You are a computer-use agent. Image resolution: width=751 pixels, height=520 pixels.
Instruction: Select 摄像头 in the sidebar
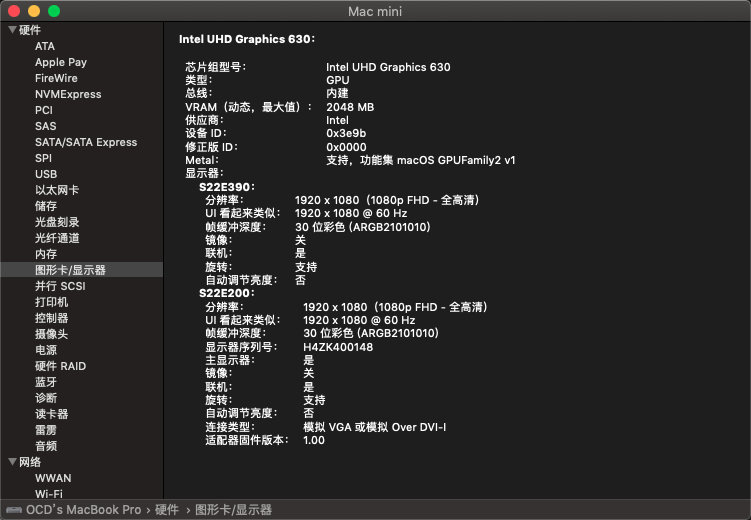[x=51, y=334]
